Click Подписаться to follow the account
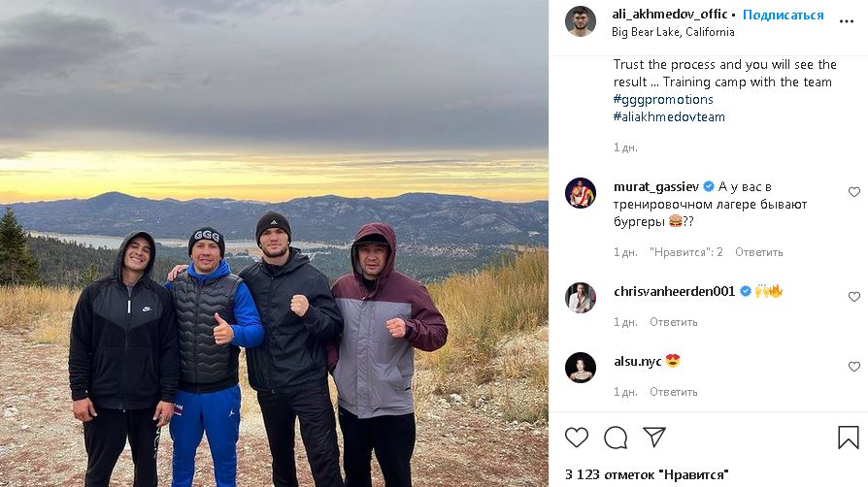The height and width of the screenshot is (487, 868). [783, 15]
